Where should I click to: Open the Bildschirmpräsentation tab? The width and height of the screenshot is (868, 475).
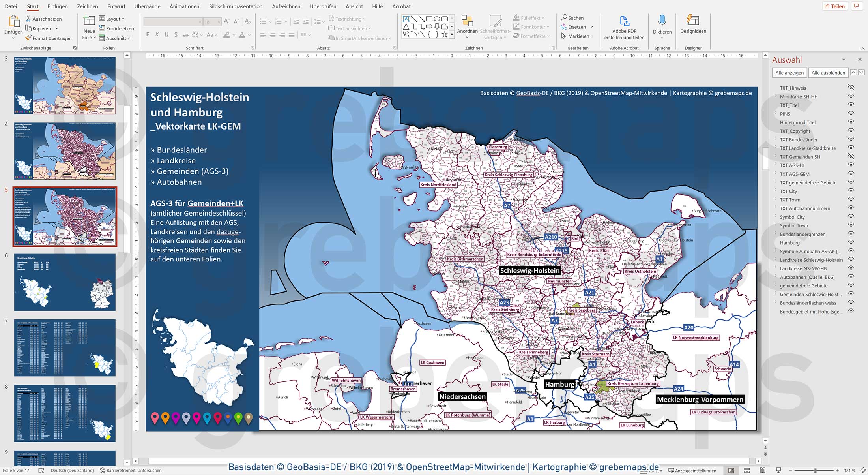tap(236, 6)
